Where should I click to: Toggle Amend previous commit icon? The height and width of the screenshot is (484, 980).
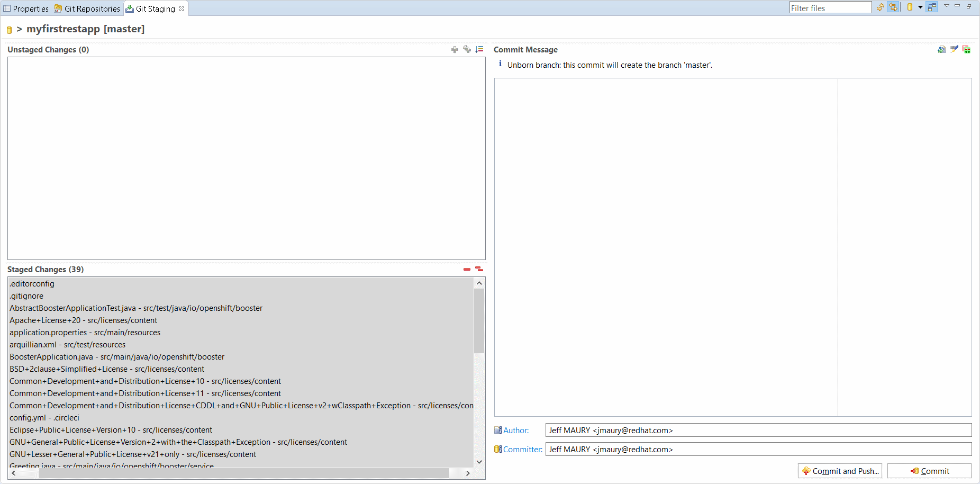pos(942,49)
